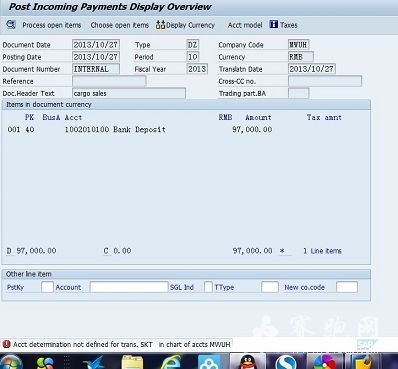The width and height of the screenshot is (398, 369).
Task: Click the empty Reference field
Action: click(x=109, y=81)
